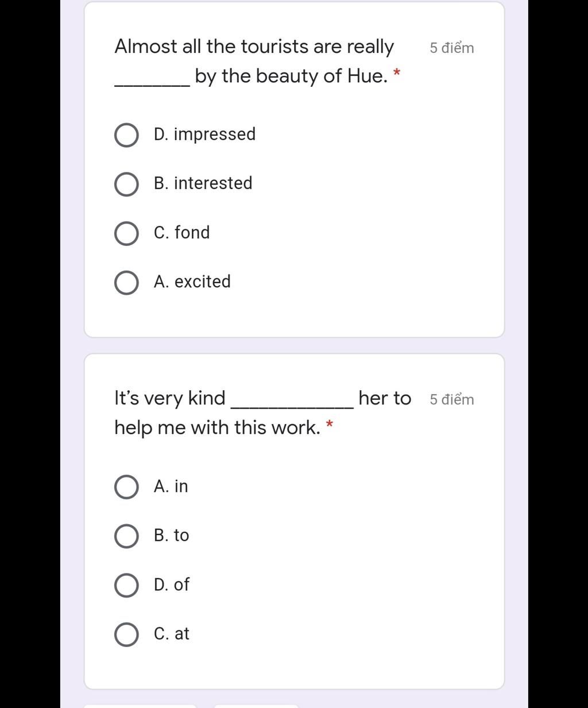The height and width of the screenshot is (708, 588).
Task: Click the "A. excited" answer label
Action: [192, 282]
